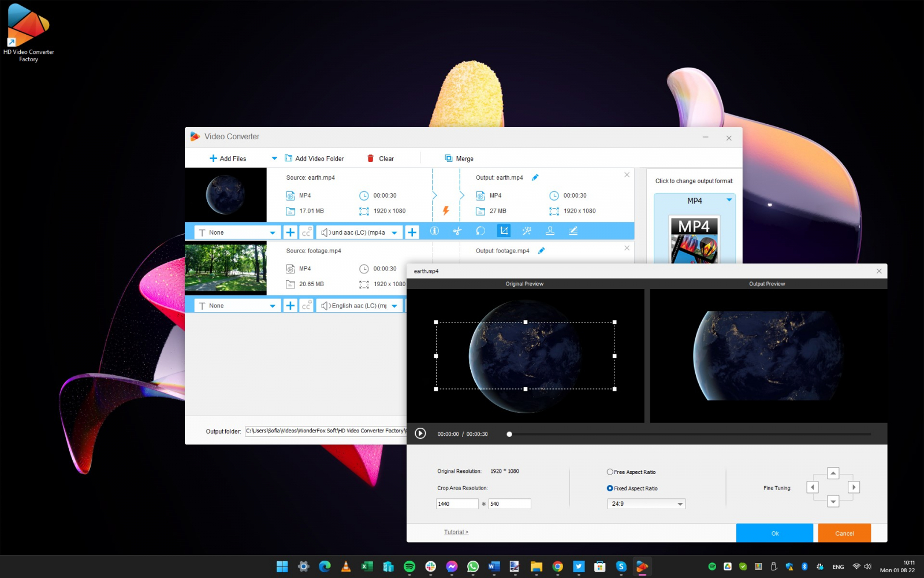
Task: Select the crop tool icon
Action: (504, 231)
